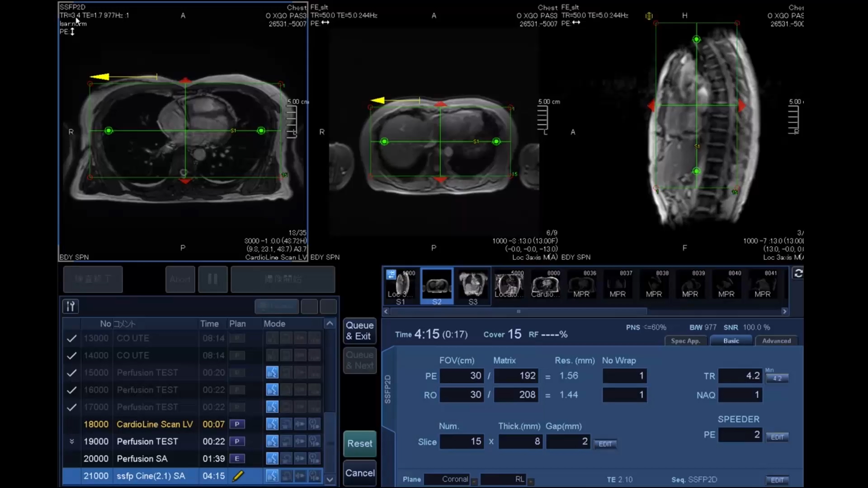868x488 pixels.
Task: Click the refresh icon beside the thumbnail strip
Action: point(798,273)
